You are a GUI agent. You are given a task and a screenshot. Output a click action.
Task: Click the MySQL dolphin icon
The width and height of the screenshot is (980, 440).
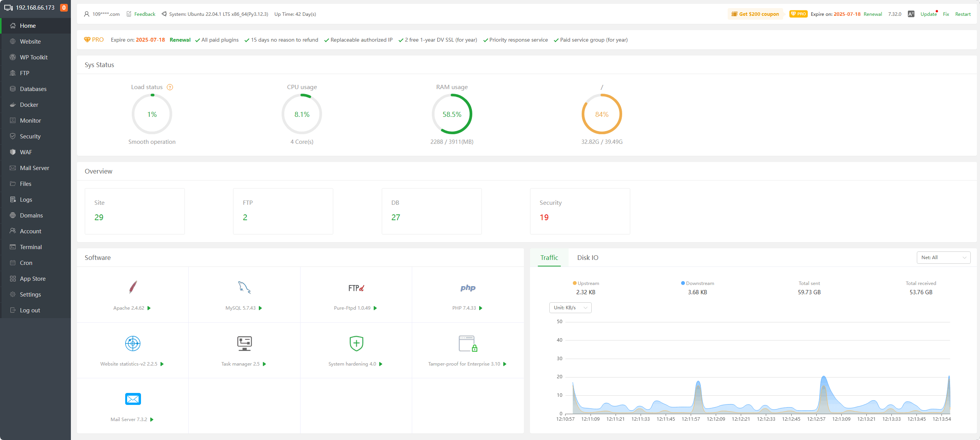pos(244,287)
